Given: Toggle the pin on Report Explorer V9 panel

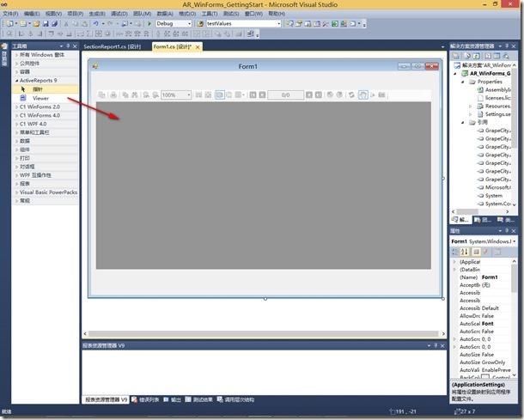Looking at the screenshot, I should [x=436, y=345].
